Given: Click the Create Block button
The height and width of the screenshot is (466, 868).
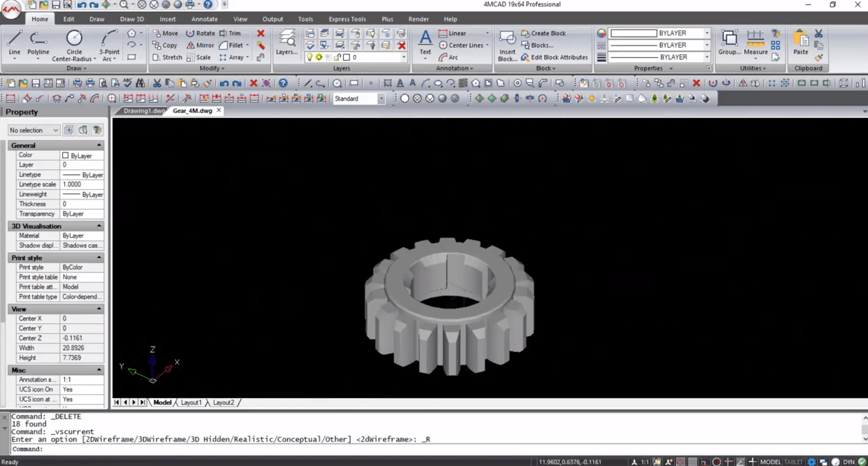Looking at the screenshot, I should 543,33.
